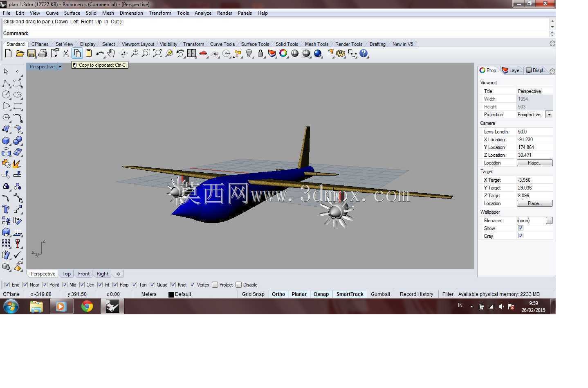Click the New file icon

(8, 54)
